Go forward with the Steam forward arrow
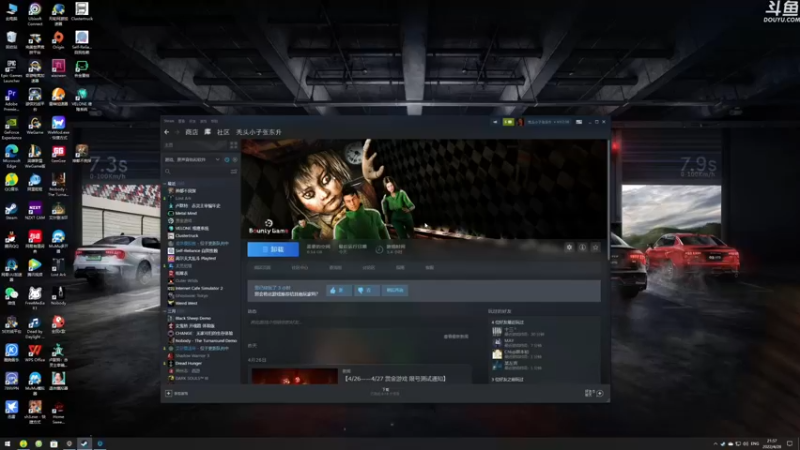800x450 pixels. pyautogui.click(x=177, y=132)
